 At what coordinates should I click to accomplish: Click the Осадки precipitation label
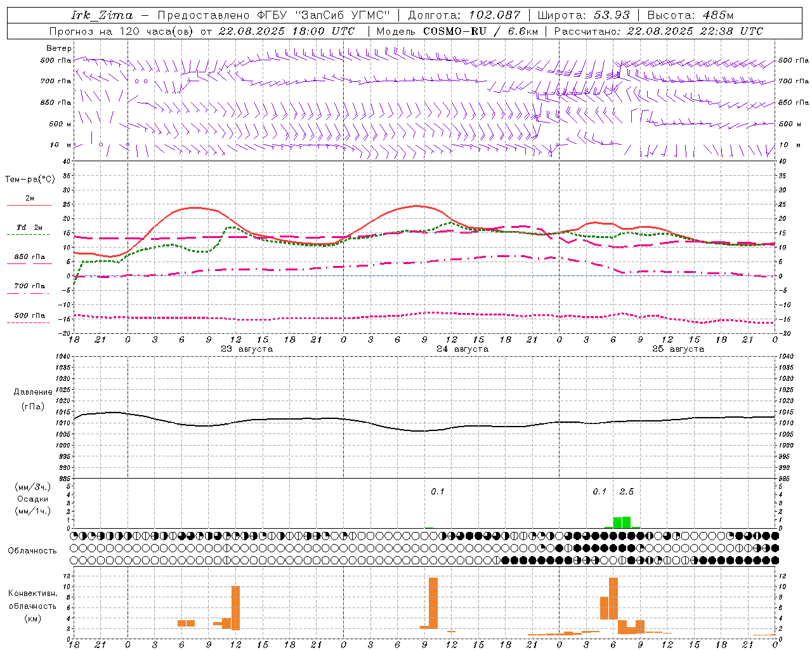[x=33, y=499]
